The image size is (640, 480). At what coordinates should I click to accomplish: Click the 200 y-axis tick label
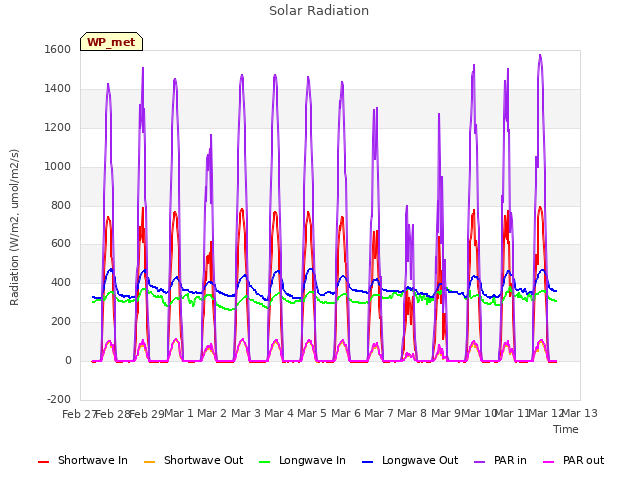coord(61,322)
